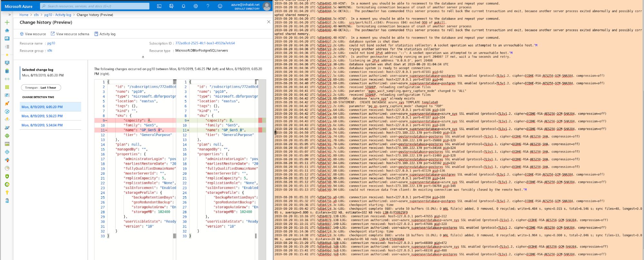Open Quickstart rocket icon in sidebar

click(7, 103)
